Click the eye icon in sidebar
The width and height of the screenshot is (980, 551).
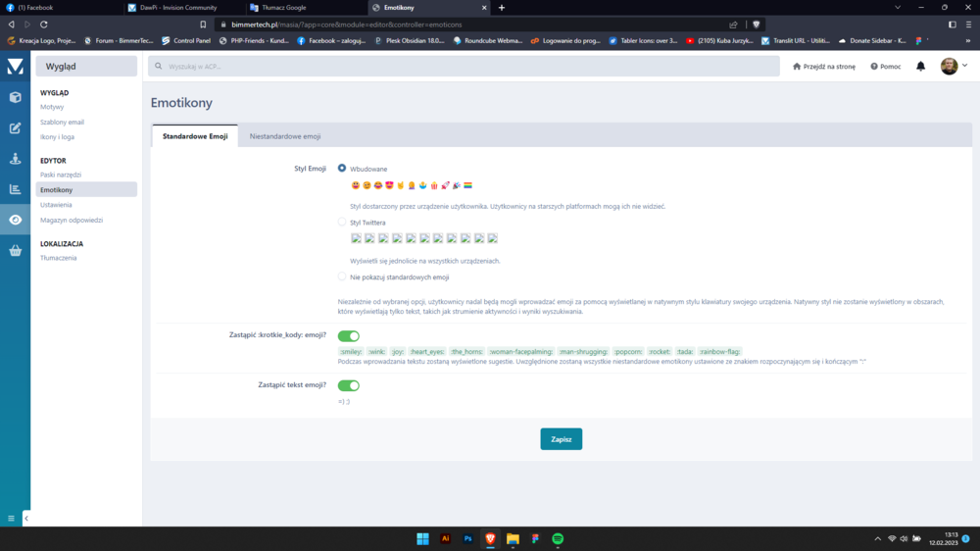(x=15, y=220)
